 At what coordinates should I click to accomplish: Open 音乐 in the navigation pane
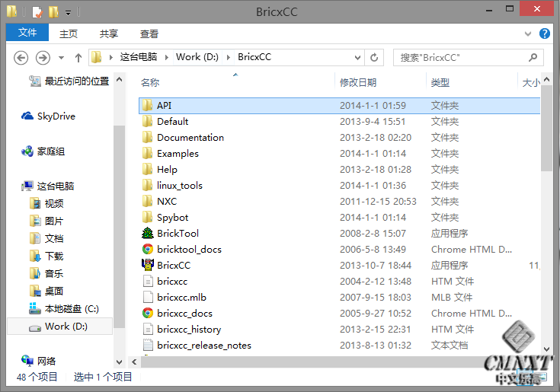coord(54,273)
